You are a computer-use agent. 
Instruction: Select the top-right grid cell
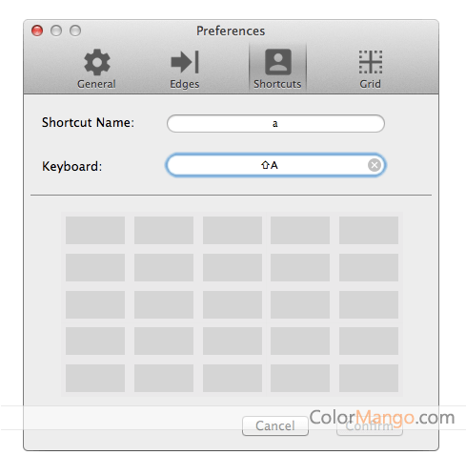click(369, 230)
